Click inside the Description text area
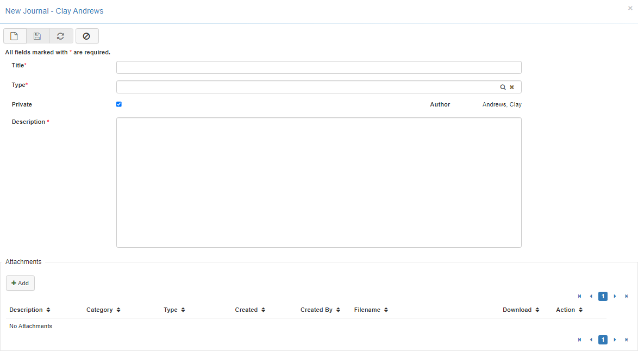This screenshot has width=638, height=364. click(x=318, y=183)
